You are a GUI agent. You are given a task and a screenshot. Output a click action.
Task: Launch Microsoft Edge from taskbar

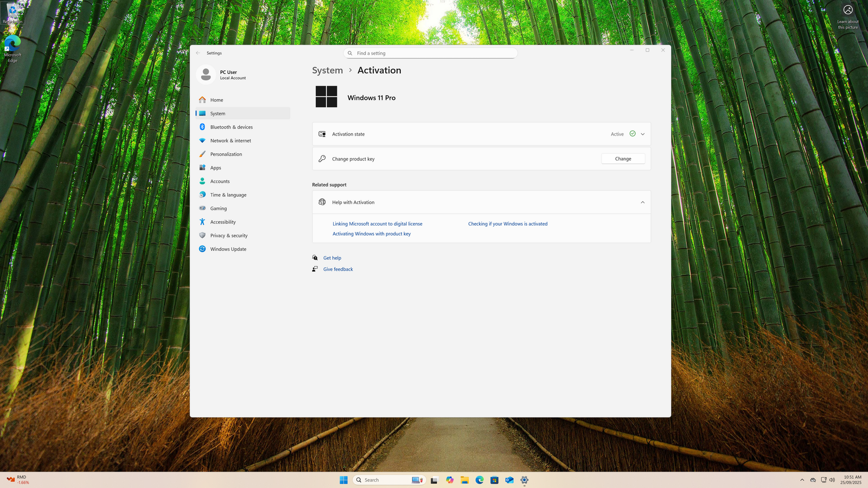[x=480, y=480]
